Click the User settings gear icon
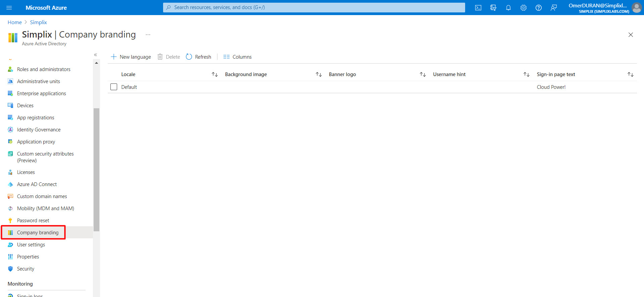Image resolution: width=644 pixels, height=297 pixels. [10, 245]
